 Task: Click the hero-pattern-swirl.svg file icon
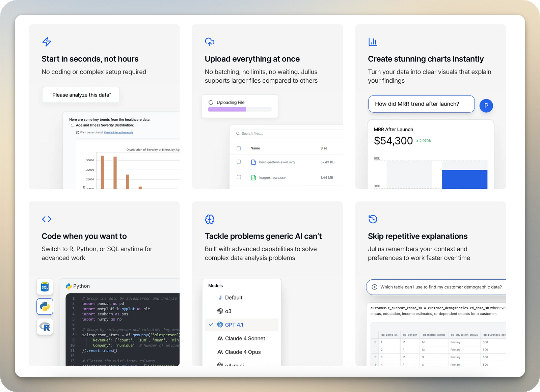pos(253,162)
